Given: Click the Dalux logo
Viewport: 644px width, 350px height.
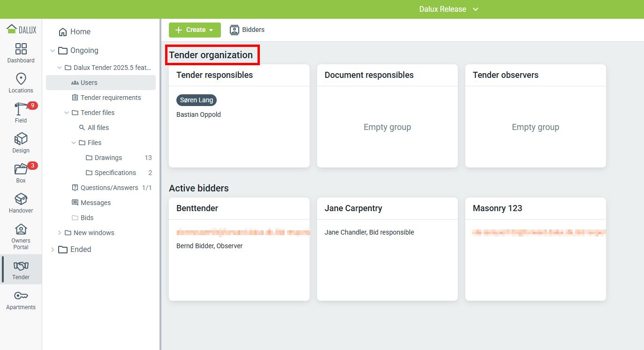Looking at the screenshot, I should coord(21,29).
